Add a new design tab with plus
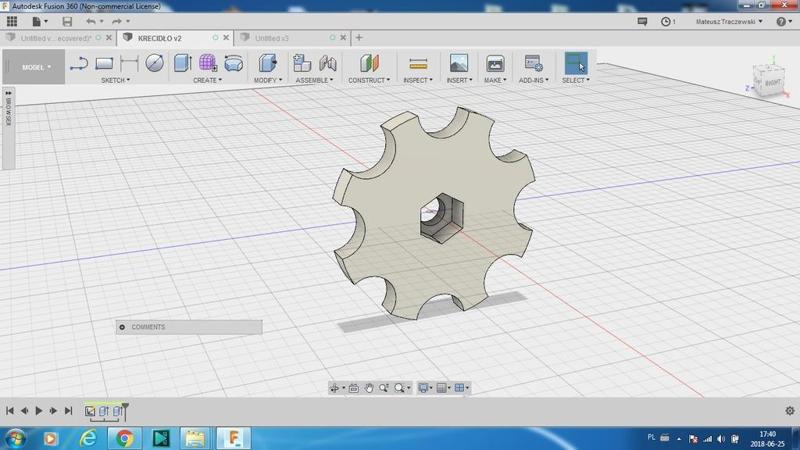Image resolution: width=800 pixels, height=450 pixels. [x=359, y=38]
